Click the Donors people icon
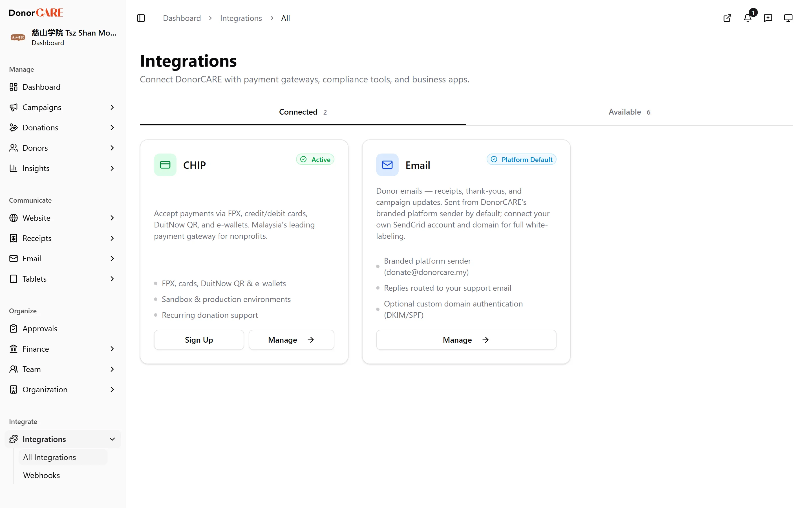 tap(14, 148)
